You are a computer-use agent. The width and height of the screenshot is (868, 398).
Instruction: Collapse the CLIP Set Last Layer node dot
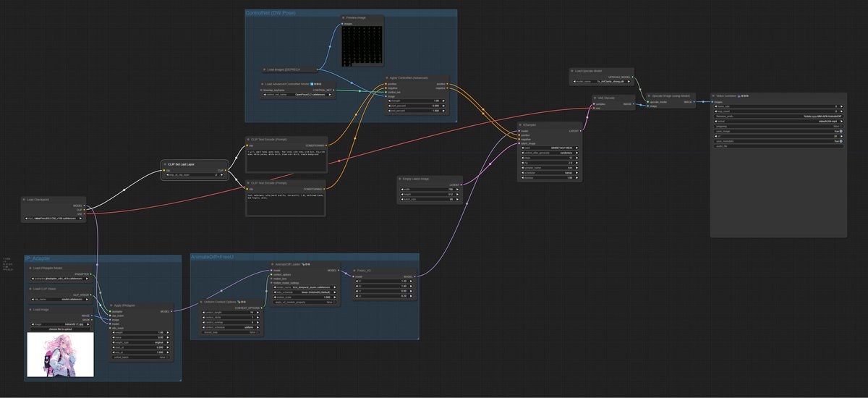(x=163, y=164)
